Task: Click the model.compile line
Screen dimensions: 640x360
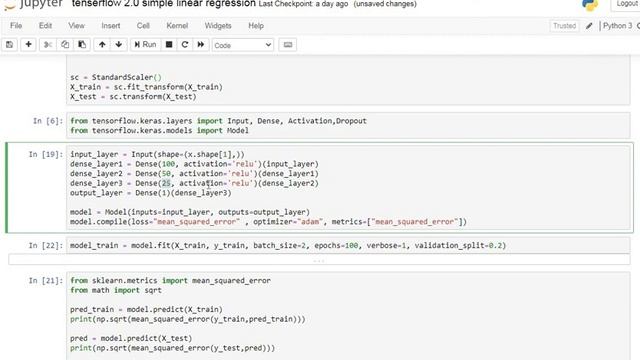Action: pyautogui.click(x=268, y=222)
